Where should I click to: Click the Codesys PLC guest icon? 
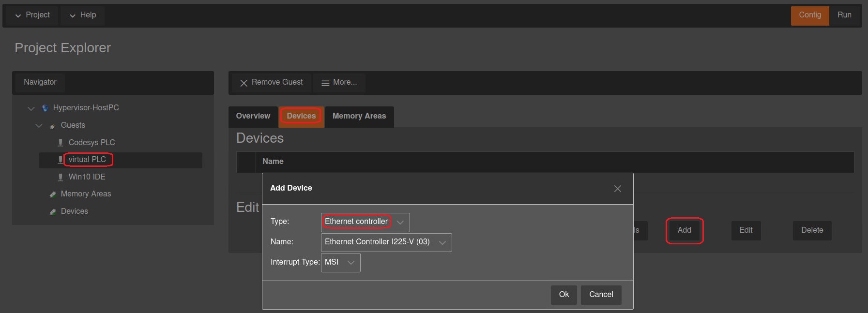click(x=61, y=143)
